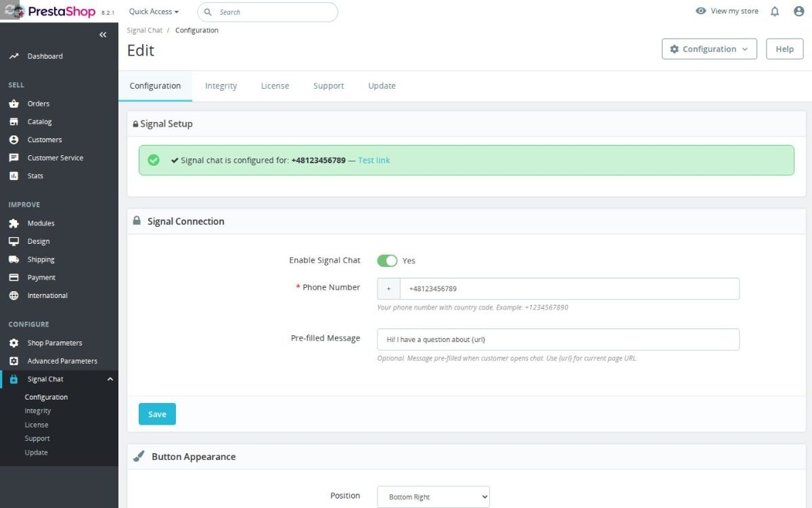Viewport: 812px width, 508px height.
Task: Focus the Pre-filled Message input field
Action: [558, 339]
